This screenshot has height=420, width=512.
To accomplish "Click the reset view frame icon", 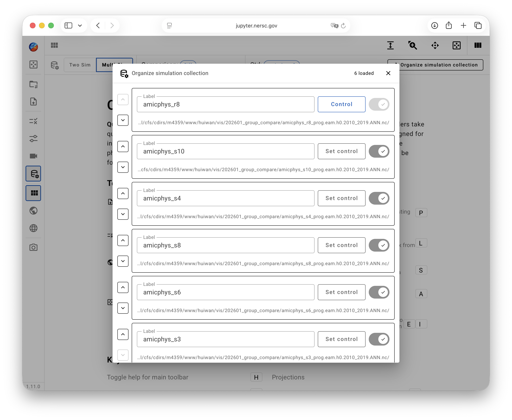I will coord(456,45).
